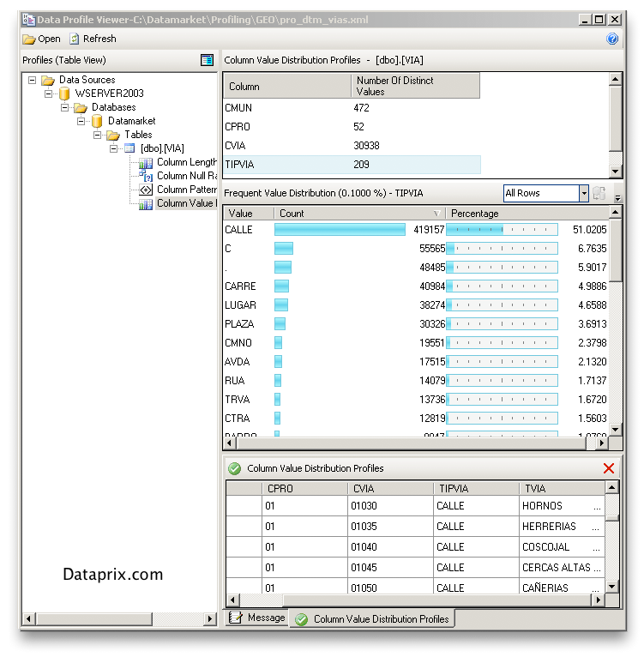
Task: Click the WSERVER2003 server icon
Action: [64, 93]
